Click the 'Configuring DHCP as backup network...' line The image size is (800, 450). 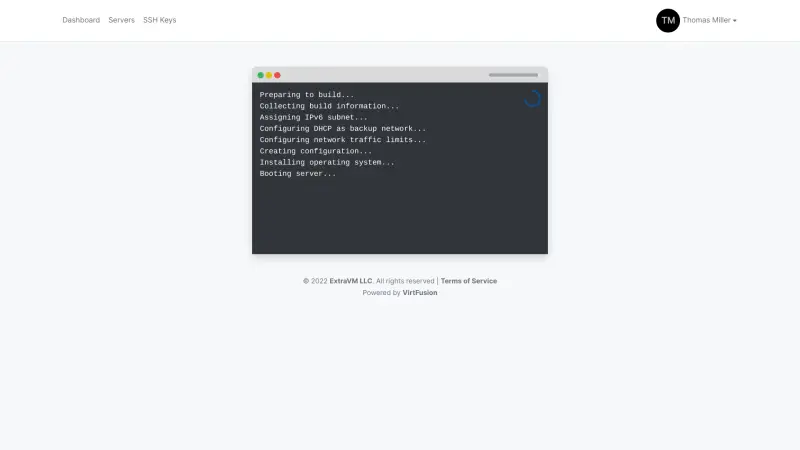pyautogui.click(x=343, y=129)
